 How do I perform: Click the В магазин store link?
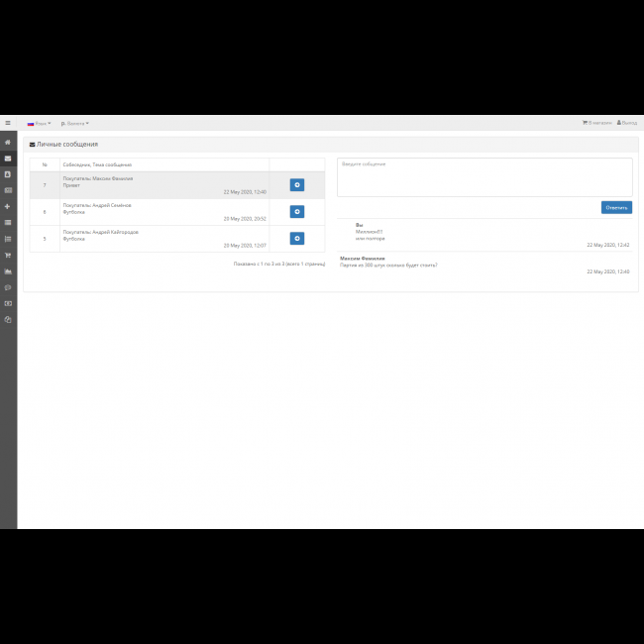coord(597,123)
